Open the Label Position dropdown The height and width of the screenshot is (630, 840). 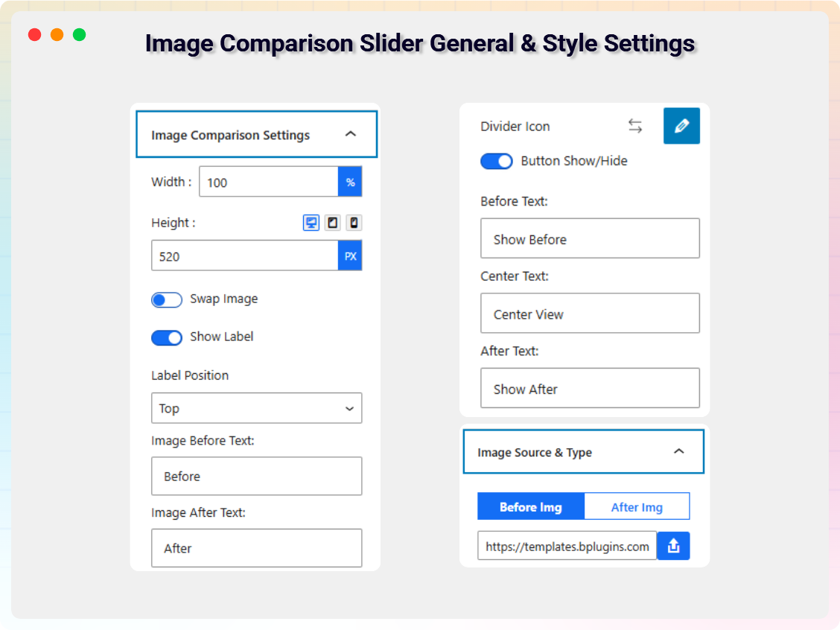256,408
